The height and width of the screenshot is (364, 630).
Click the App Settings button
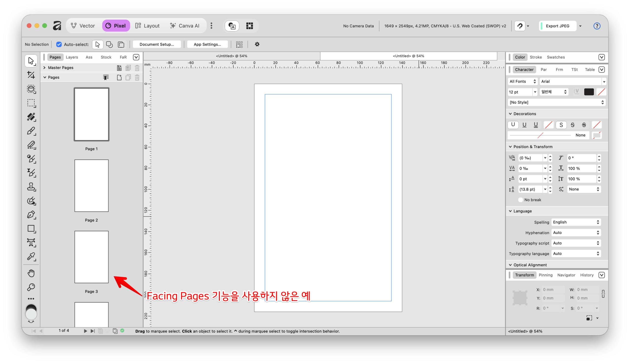207,44
